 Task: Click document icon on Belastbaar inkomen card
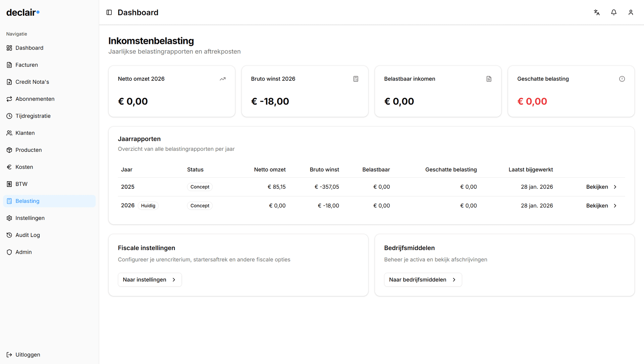tap(489, 79)
